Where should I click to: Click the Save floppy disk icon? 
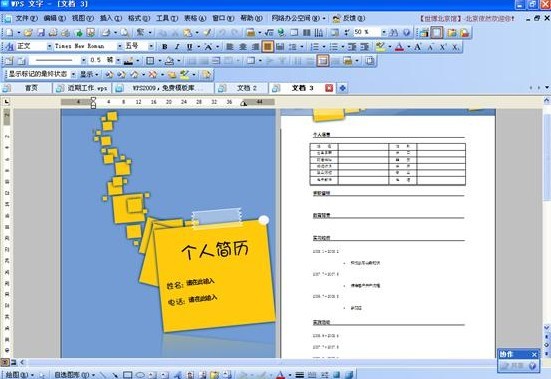pos(41,33)
